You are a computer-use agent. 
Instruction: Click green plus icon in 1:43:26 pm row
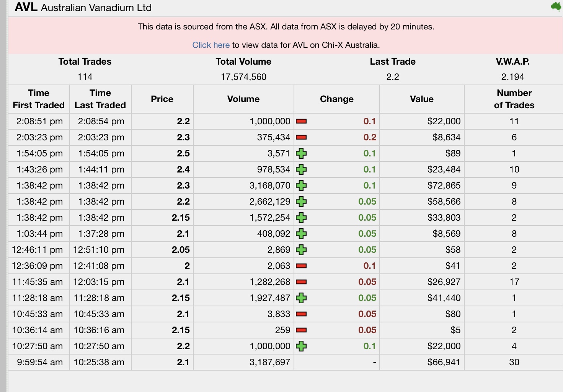point(301,169)
